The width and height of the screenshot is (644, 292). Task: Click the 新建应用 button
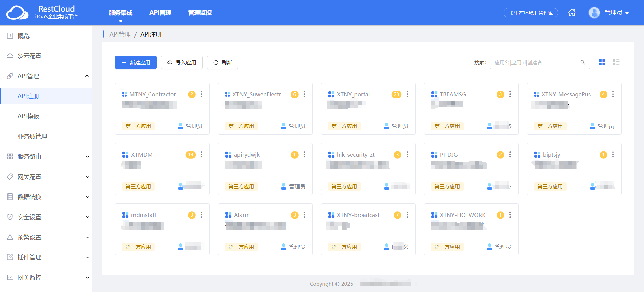point(136,62)
